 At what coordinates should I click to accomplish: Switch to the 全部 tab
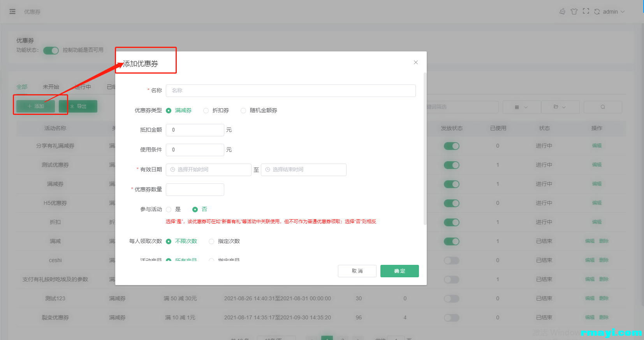[x=22, y=87]
